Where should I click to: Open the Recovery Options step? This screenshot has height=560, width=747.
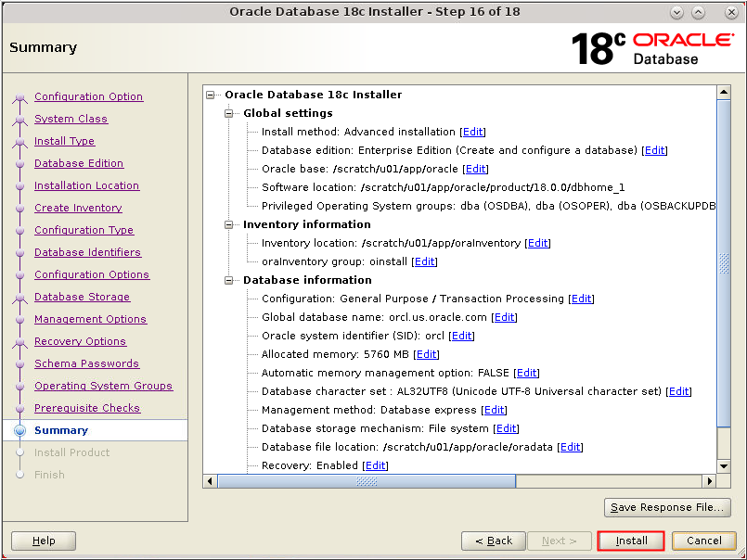[80, 341]
